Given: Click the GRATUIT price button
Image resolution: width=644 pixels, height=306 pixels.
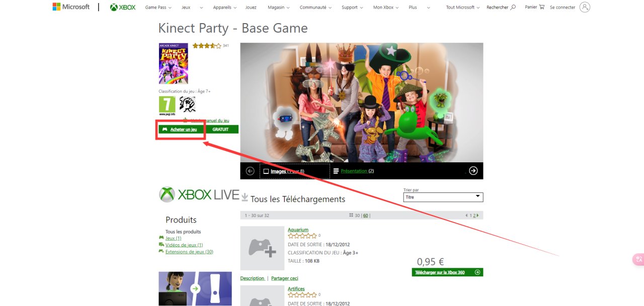Looking at the screenshot, I should 220,130.
